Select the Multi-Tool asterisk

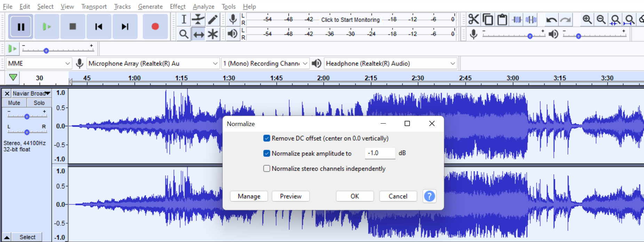(213, 34)
